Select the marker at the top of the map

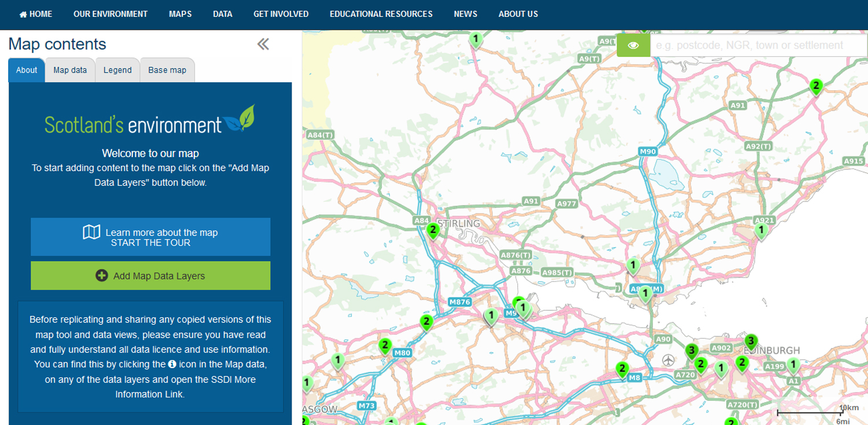475,39
